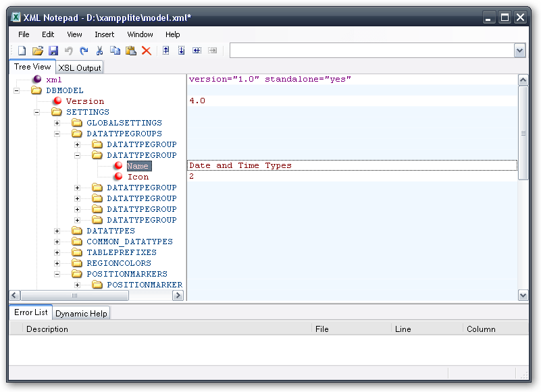The image size is (541, 392).
Task: Open the Edit menu
Action: [48, 34]
